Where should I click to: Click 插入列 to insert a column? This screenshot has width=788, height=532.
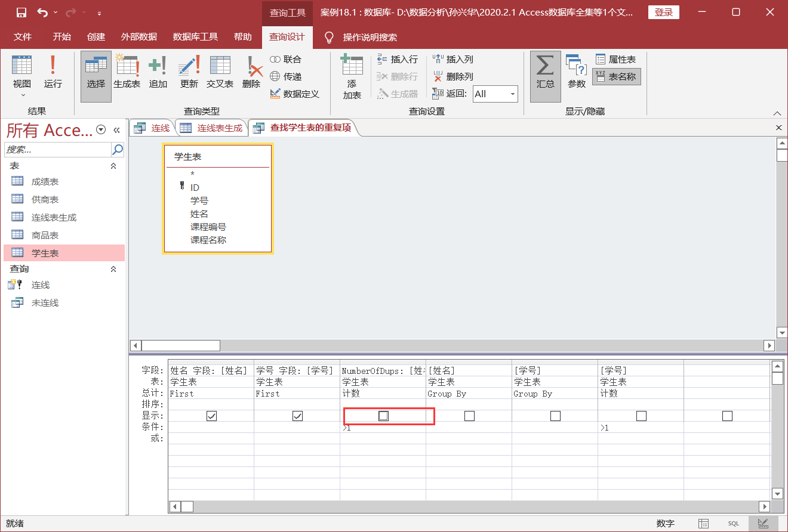pos(453,59)
